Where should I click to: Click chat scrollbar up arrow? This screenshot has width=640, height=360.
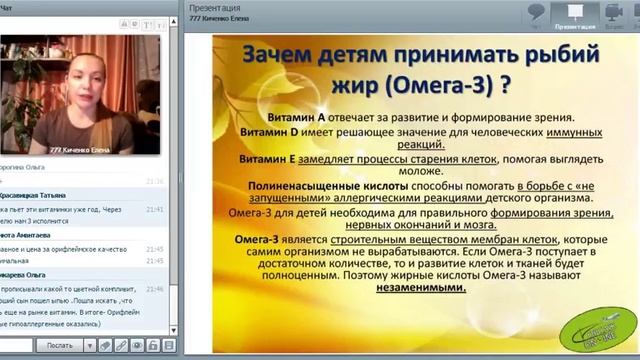pyautogui.click(x=173, y=21)
